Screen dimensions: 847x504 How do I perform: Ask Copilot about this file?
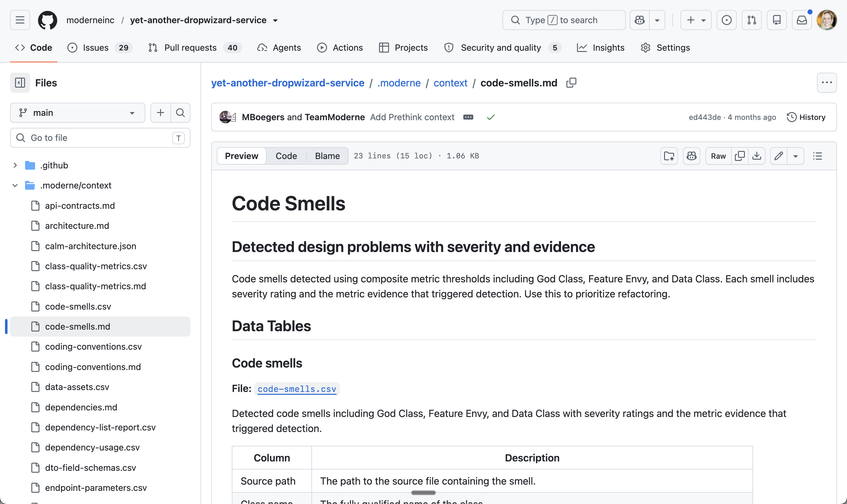tap(691, 156)
